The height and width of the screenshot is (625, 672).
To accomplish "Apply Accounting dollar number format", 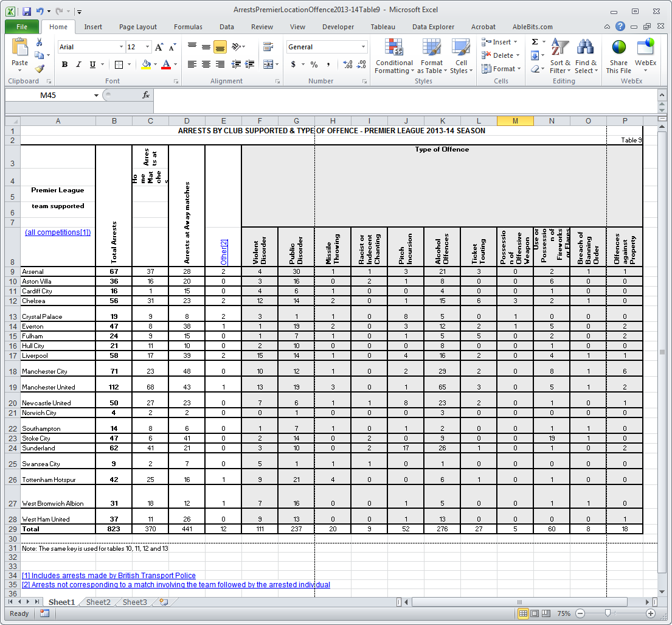I will pyautogui.click(x=293, y=65).
